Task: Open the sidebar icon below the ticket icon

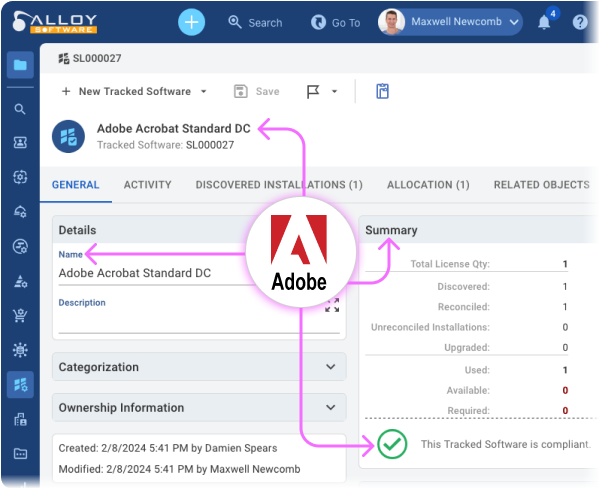Action: pos(20,177)
